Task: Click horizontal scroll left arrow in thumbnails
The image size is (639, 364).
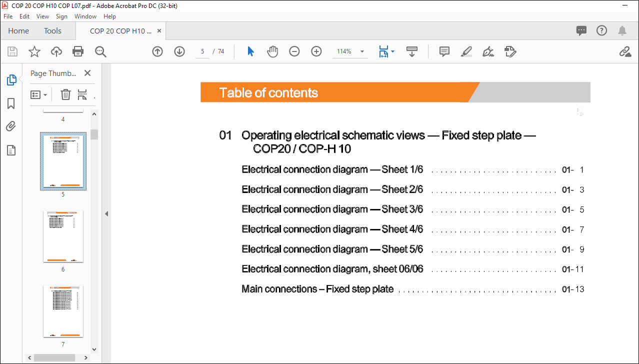Action: pos(29,357)
